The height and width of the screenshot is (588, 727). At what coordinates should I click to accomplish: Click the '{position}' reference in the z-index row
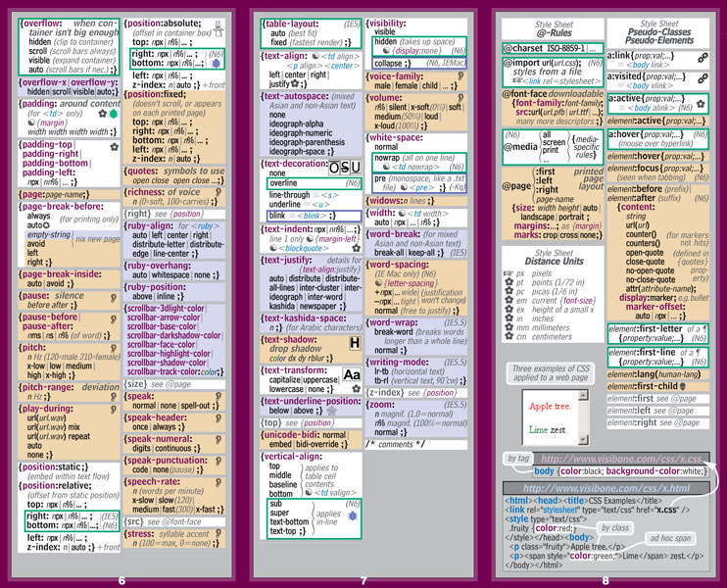click(x=440, y=393)
